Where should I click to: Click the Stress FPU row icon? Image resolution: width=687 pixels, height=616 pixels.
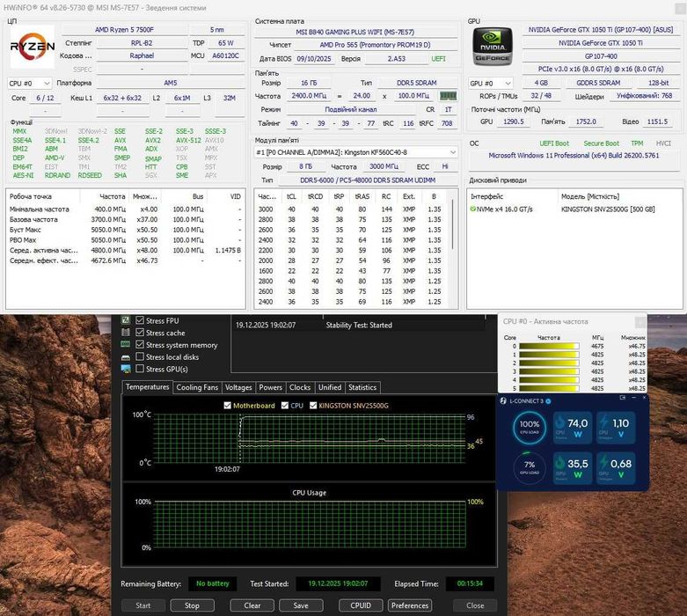tap(126, 320)
